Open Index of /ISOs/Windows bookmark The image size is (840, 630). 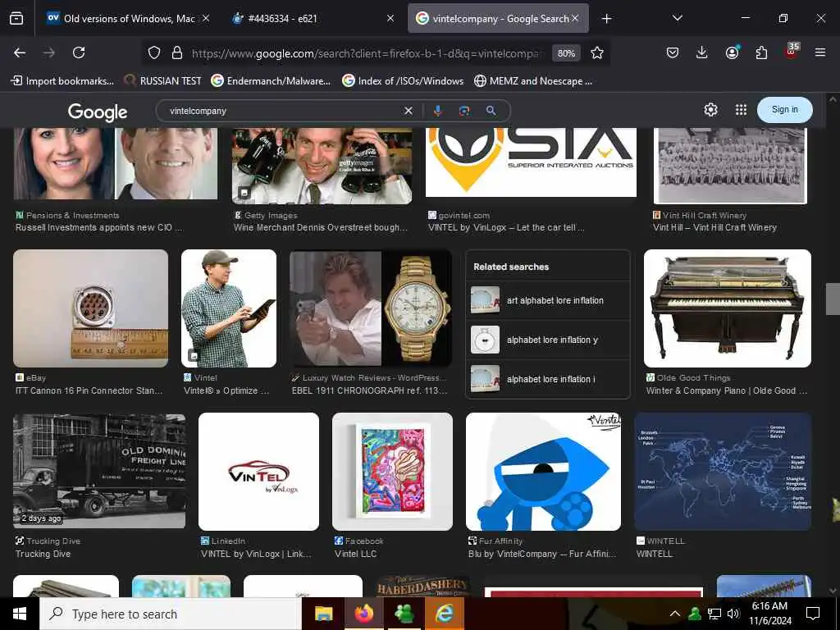[403, 81]
